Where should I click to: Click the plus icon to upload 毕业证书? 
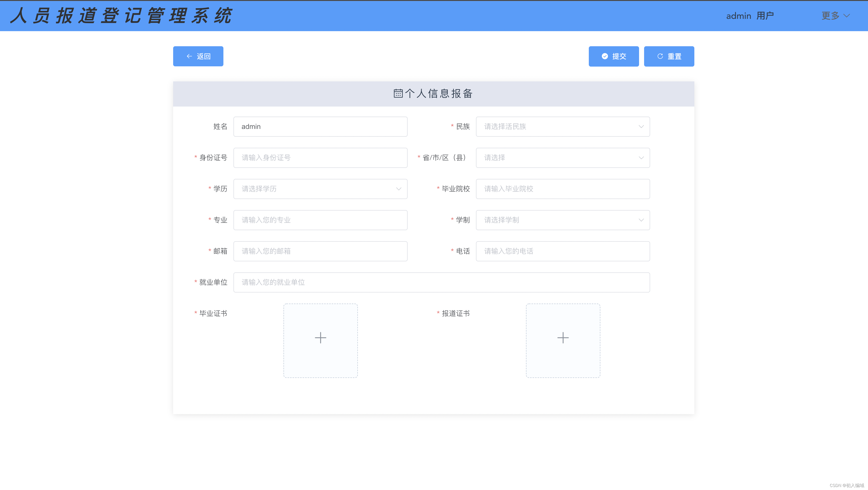click(x=320, y=338)
